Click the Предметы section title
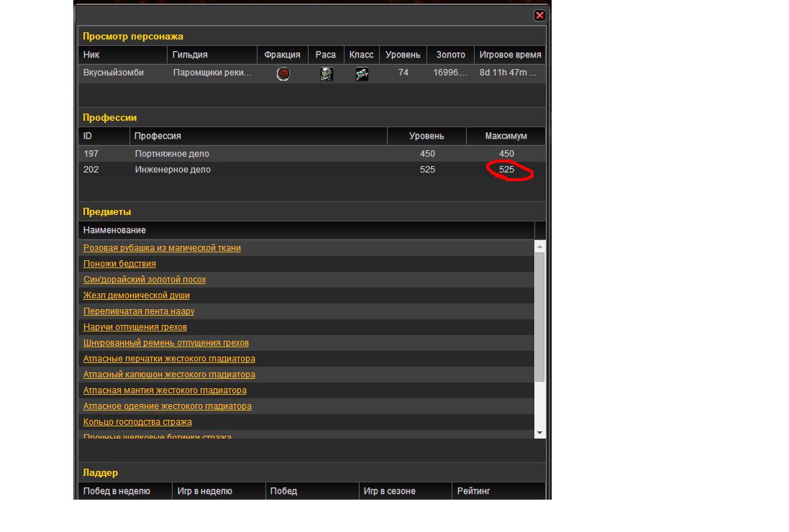The height and width of the screenshot is (532, 789). click(x=106, y=211)
